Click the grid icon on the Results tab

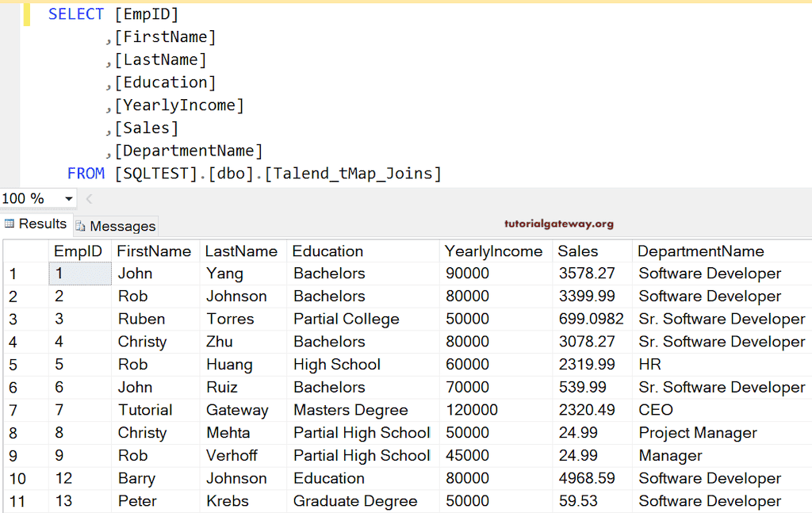tap(10, 224)
